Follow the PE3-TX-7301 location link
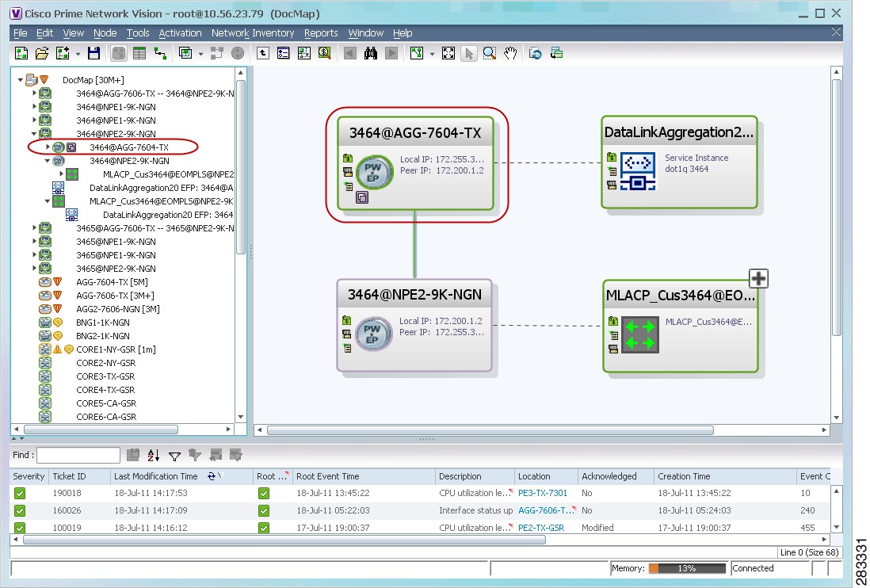870x588 pixels. point(543,493)
